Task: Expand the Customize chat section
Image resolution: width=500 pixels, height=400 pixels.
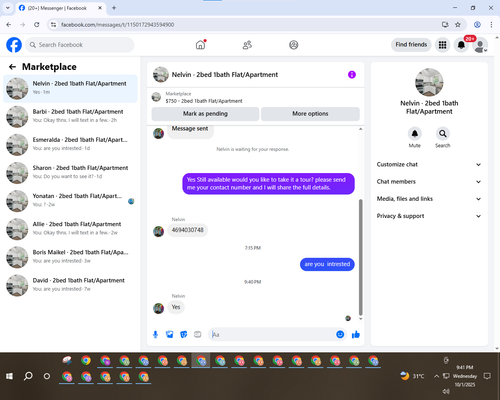Action: [429, 164]
